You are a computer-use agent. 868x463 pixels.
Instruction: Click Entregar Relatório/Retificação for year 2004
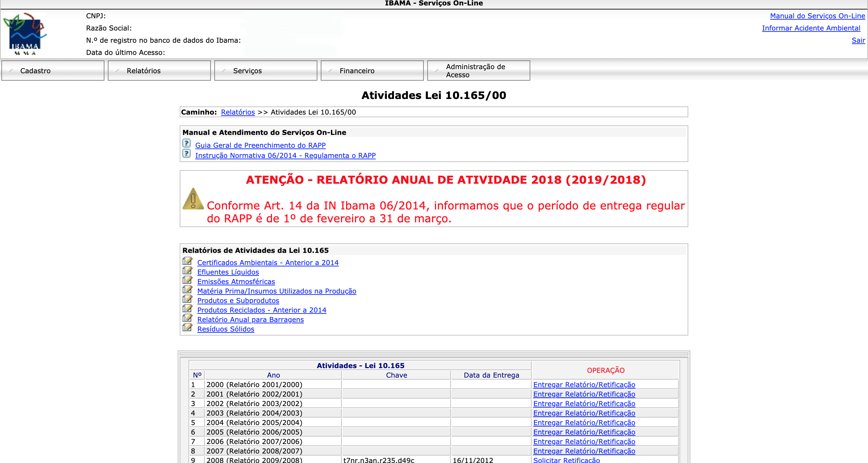click(x=584, y=423)
